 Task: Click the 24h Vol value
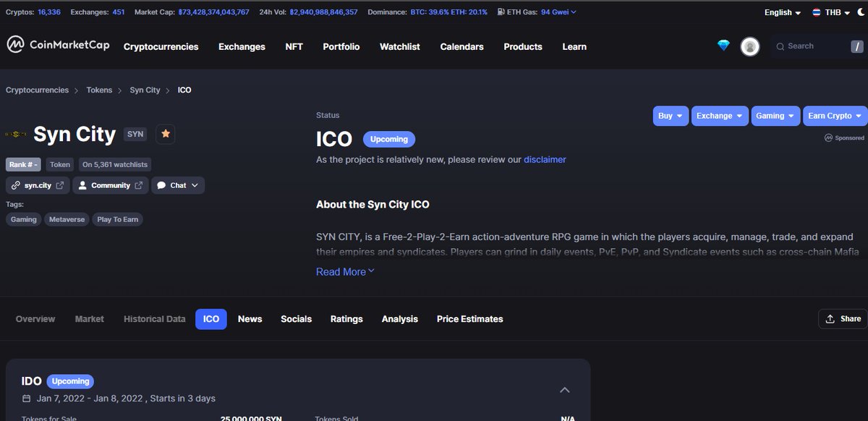[325, 12]
